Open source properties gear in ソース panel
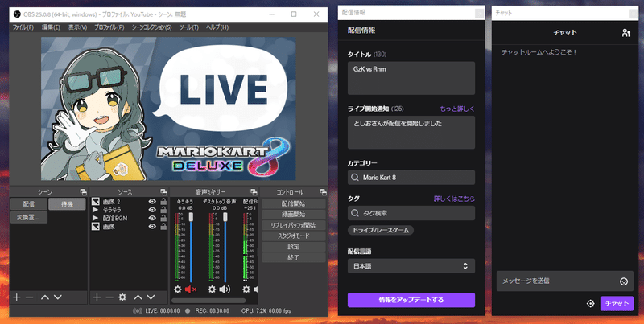Screen dimensions: 644x324 click(122, 297)
